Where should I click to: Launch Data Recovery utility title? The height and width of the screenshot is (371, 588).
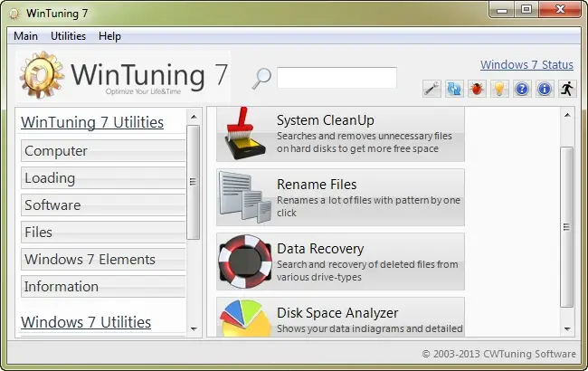pyautogui.click(x=320, y=248)
